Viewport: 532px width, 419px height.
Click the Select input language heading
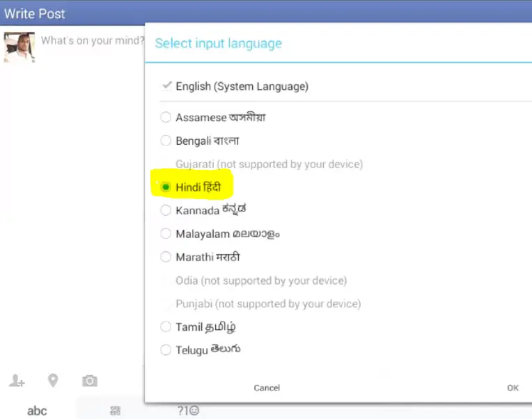pos(218,43)
